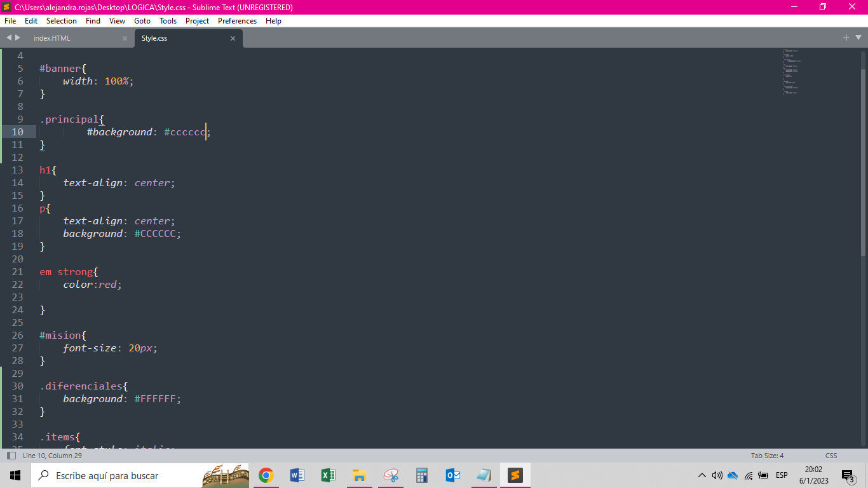The height and width of the screenshot is (488, 868).
Task: Click the .principal selector line
Action: (x=71, y=119)
